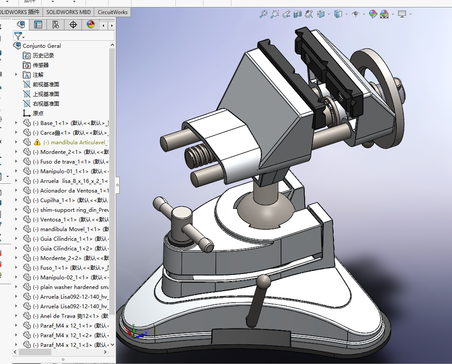Screen dimensions: 452x364
Task: Open dropdown arrow beside Hide/Show Items
Action: (364, 14)
